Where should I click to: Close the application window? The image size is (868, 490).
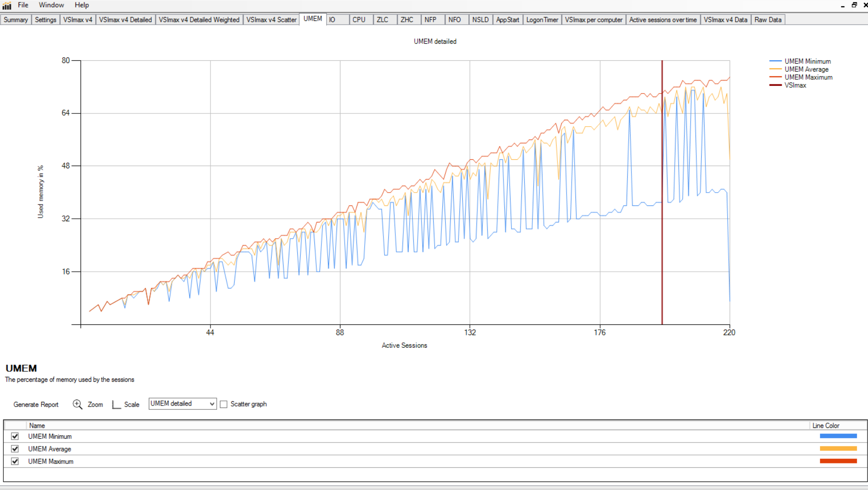point(865,5)
